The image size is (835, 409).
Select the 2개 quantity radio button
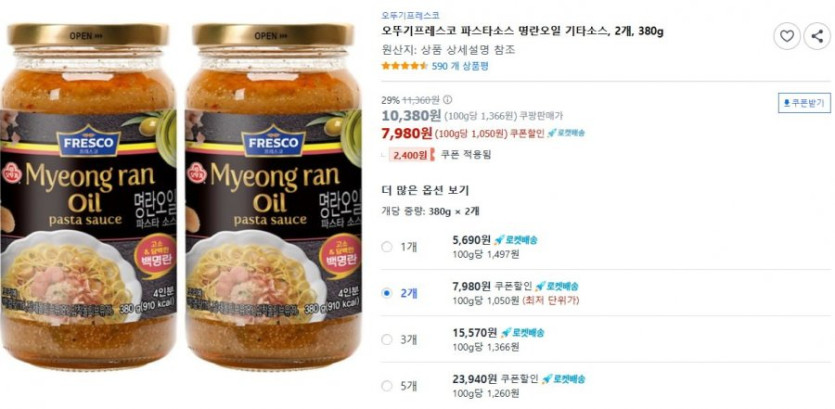coord(387,293)
